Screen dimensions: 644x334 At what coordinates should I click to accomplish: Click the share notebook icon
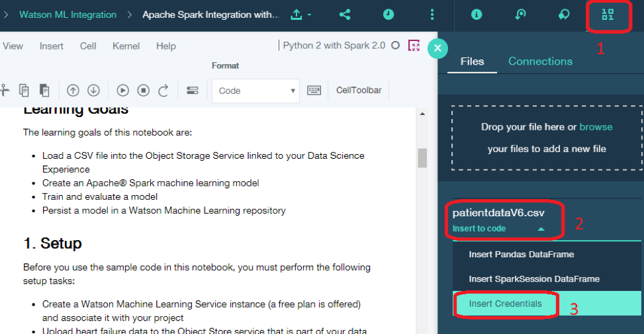point(345,15)
